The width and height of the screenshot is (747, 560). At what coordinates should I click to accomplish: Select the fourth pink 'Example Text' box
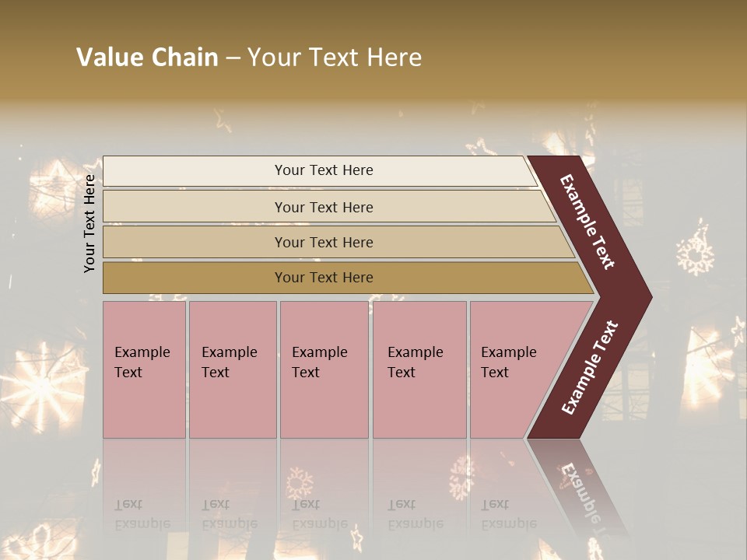[419, 369]
